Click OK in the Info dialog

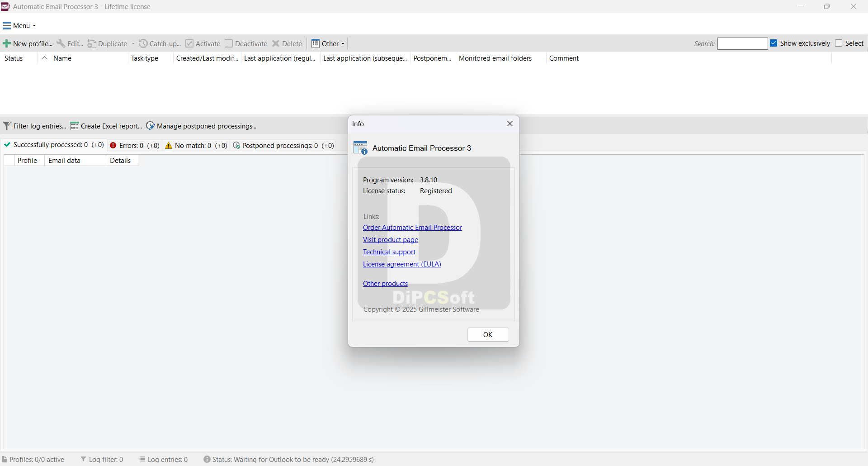coord(488,334)
